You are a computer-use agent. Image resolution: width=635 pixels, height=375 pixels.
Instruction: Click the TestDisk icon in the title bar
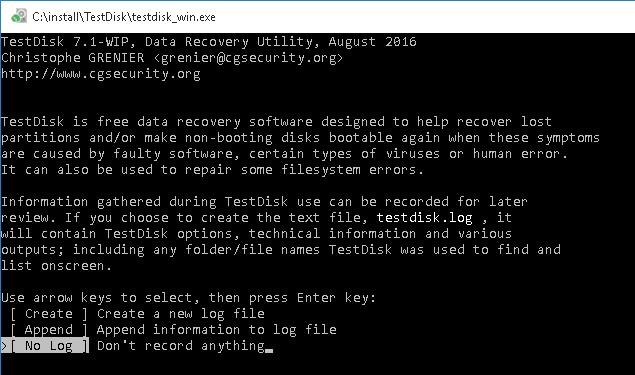pyautogui.click(x=19, y=17)
